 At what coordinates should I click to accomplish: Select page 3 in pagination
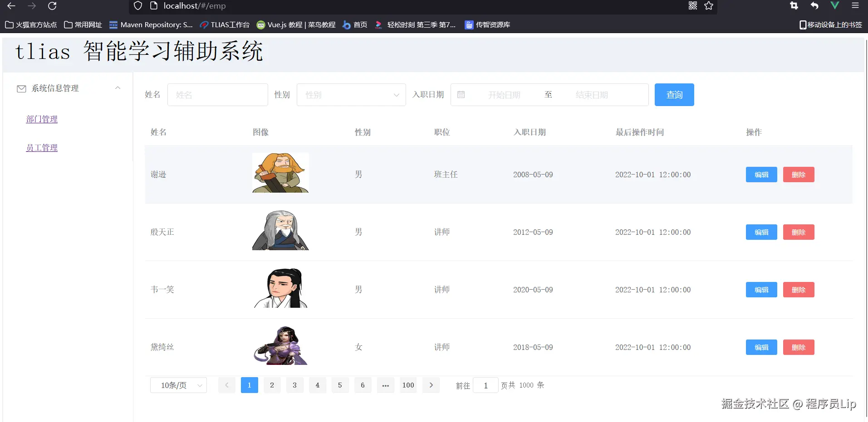294,385
